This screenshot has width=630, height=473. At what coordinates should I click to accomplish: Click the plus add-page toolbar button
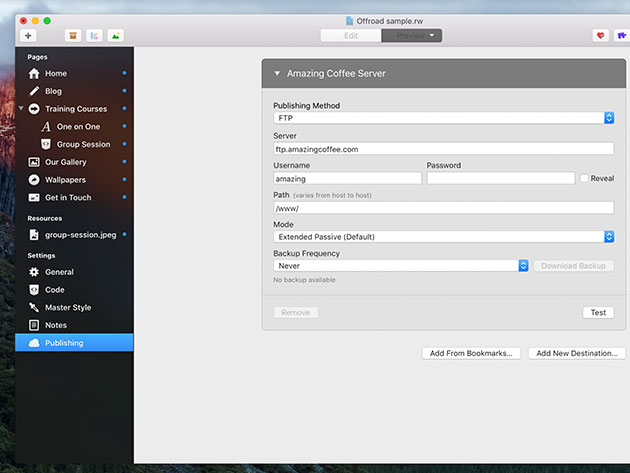(28, 36)
